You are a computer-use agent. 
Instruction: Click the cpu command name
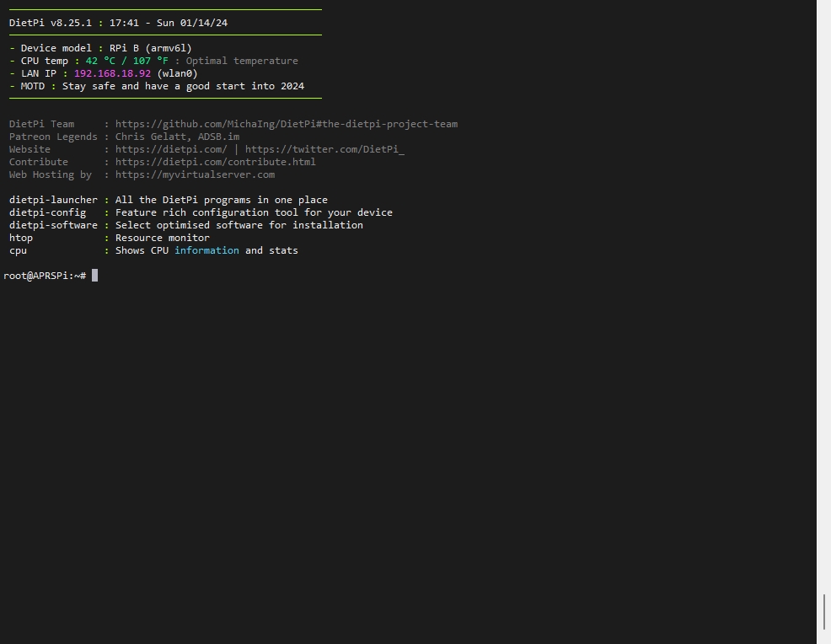[18, 250]
